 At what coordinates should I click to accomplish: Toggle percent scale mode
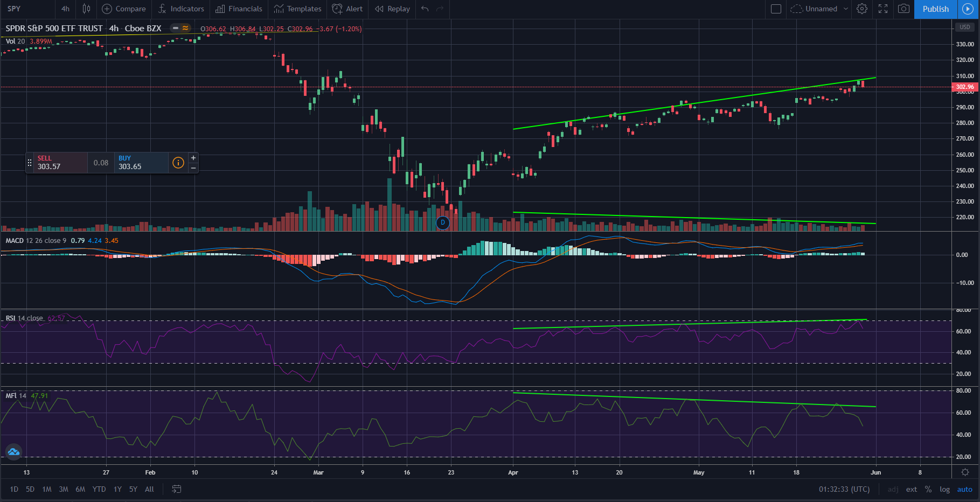click(928, 489)
